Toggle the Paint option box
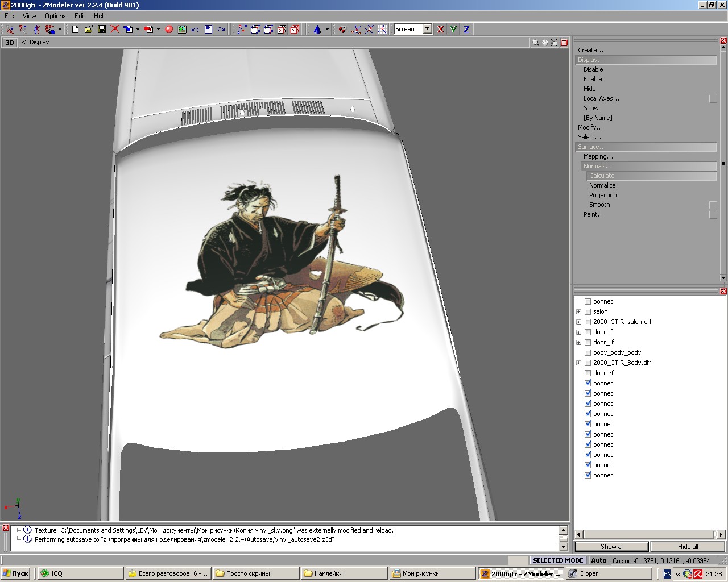This screenshot has width=728, height=582. (x=713, y=215)
